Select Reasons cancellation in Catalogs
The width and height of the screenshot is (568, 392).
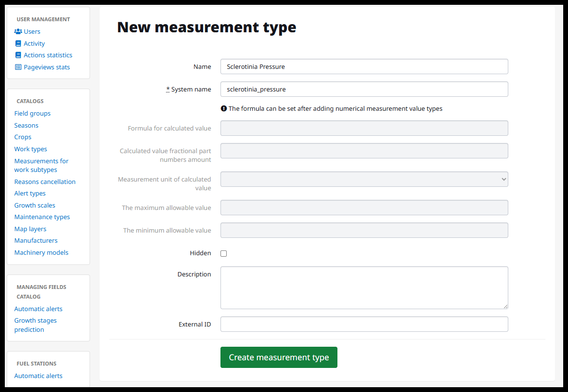45,182
